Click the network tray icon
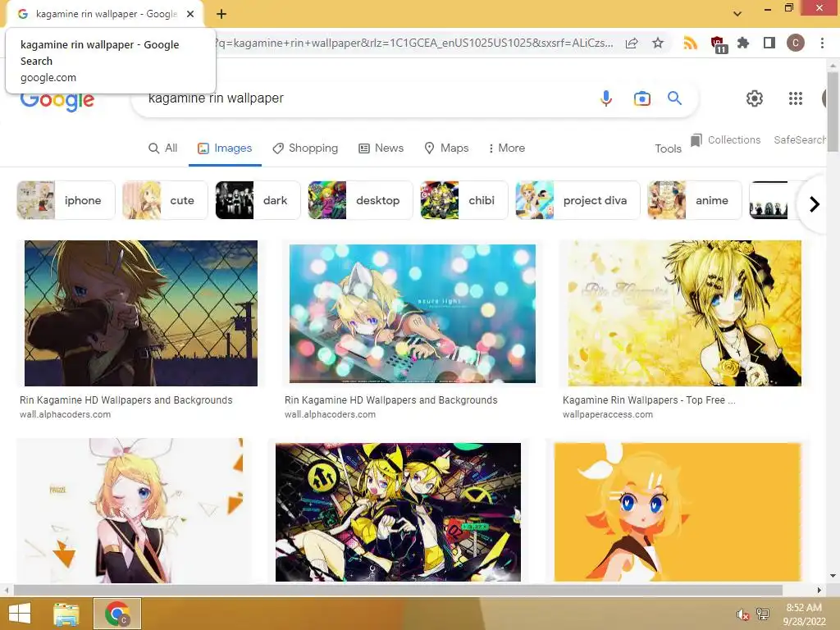The image size is (840, 630). (x=763, y=614)
